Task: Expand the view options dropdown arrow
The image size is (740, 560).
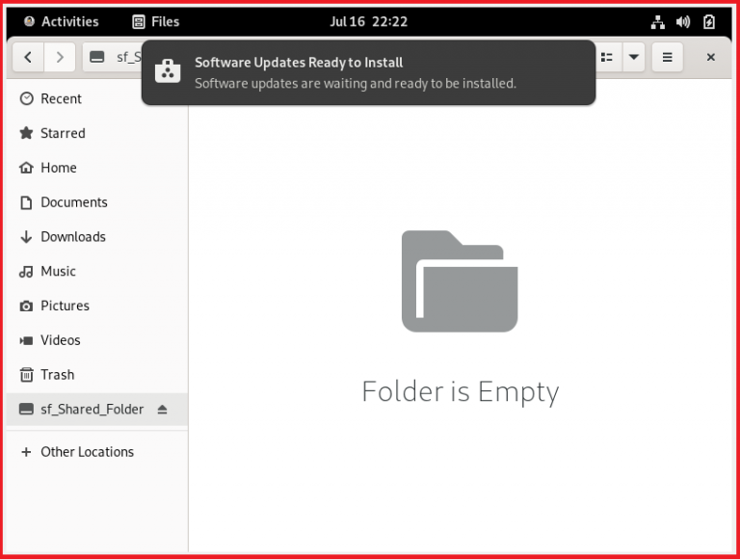Action: pyautogui.click(x=633, y=57)
